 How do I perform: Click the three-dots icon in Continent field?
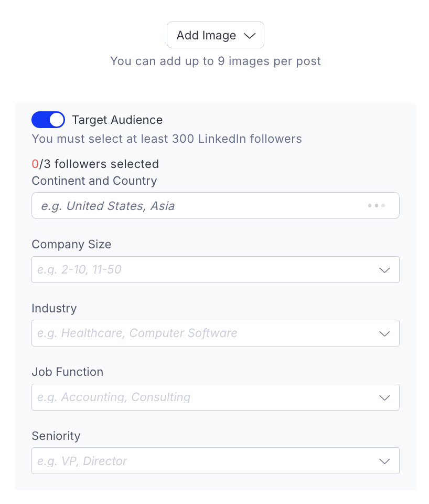pyautogui.click(x=376, y=206)
